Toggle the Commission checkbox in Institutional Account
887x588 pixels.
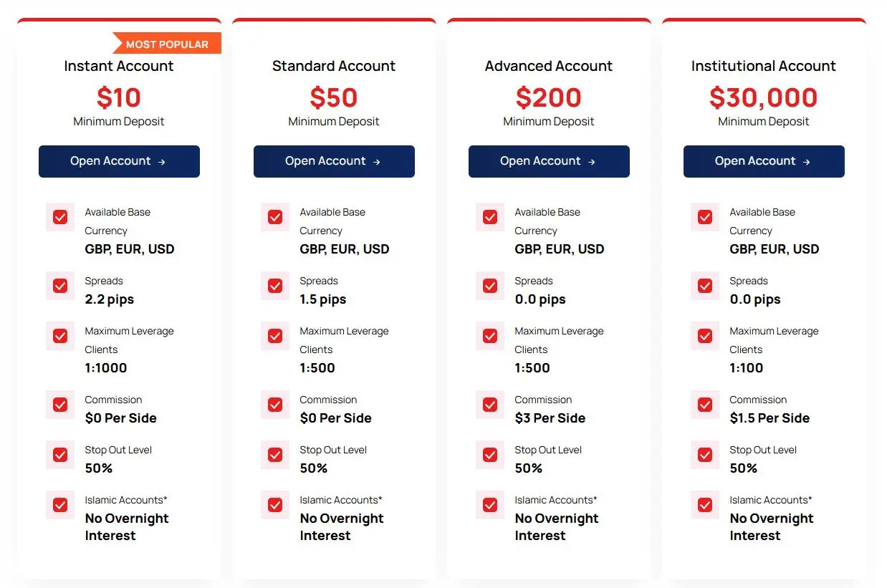point(705,405)
